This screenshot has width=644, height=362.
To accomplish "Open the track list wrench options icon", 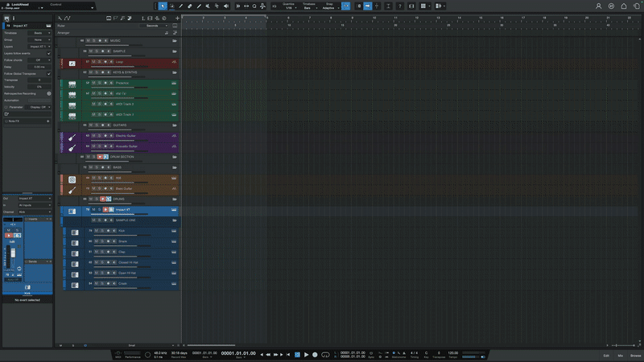I will (60, 18).
